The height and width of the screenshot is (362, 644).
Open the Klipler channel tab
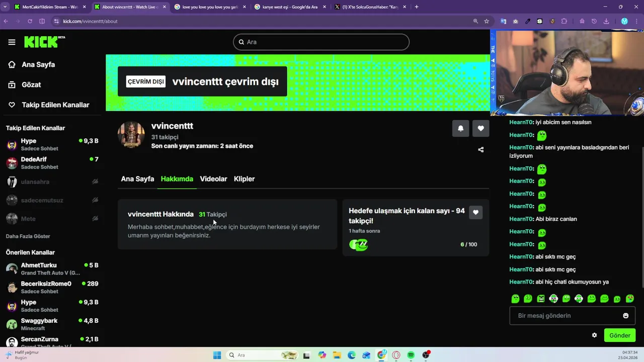[244, 179]
